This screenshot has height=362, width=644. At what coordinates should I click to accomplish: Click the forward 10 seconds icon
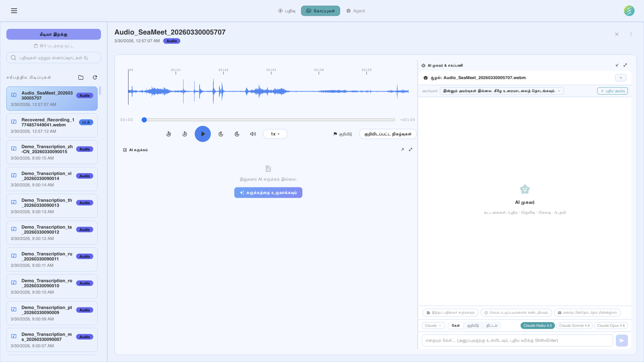click(x=221, y=134)
